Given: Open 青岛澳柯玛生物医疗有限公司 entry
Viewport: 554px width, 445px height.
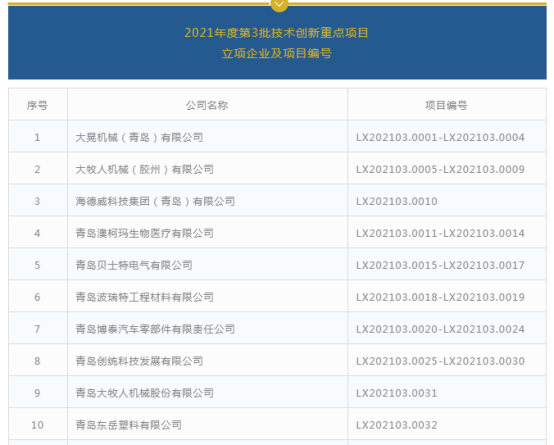Looking at the screenshot, I should click(x=145, y=233).
